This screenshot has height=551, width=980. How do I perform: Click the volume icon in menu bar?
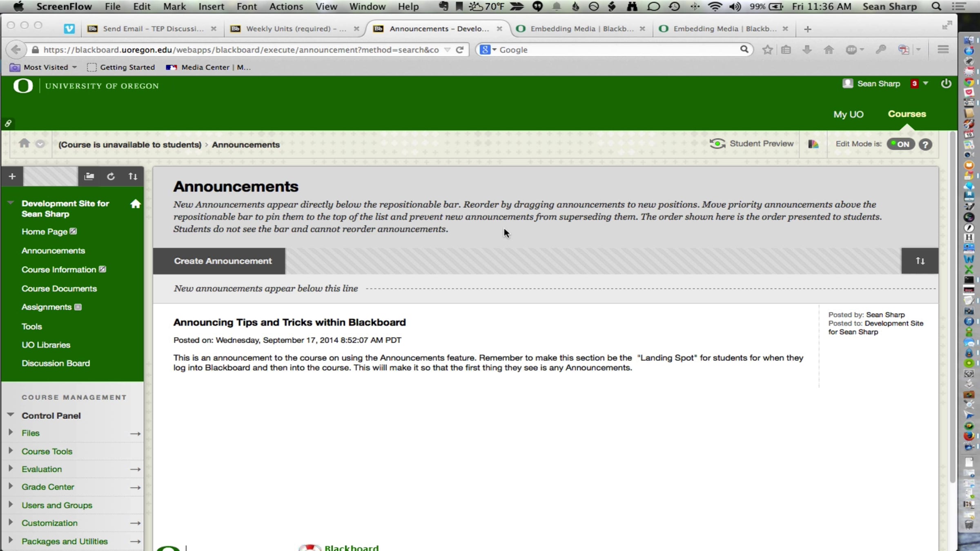pyautogui.click(x=735, y=7)
